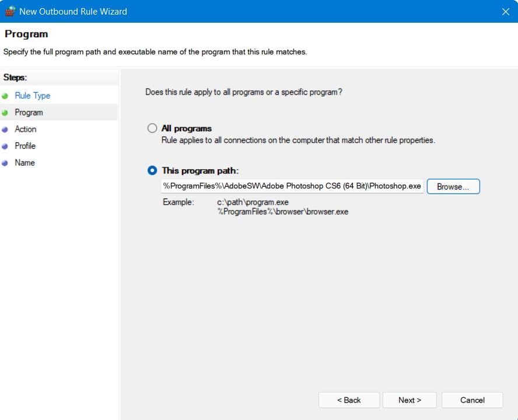This screenshot has height=420, width=518.
Task: Click the purple bullet beside Action step
Action: pos(5,129)
